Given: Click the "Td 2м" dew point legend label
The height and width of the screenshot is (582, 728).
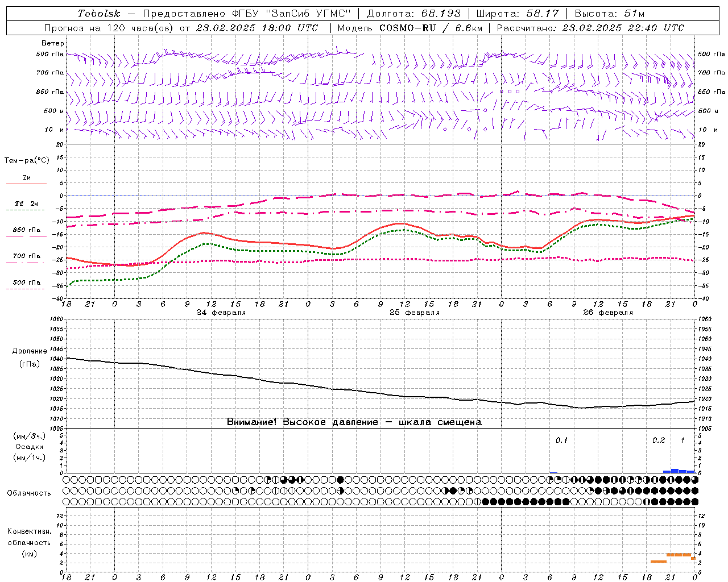Looking at the screenshot, I should (x=27, y=203).
